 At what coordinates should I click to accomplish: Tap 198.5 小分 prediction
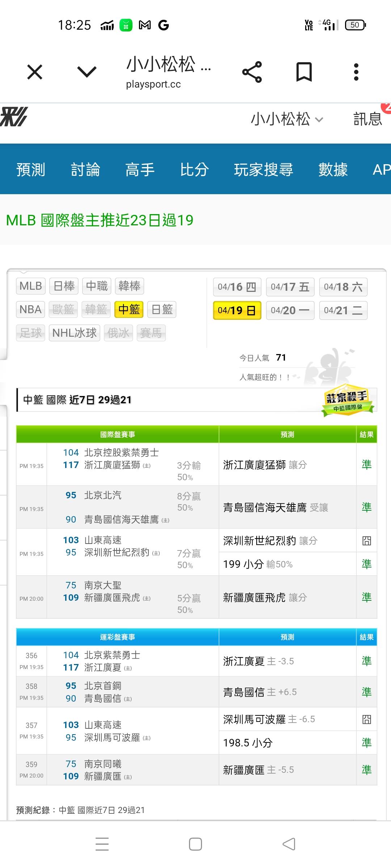click(287, 743)
